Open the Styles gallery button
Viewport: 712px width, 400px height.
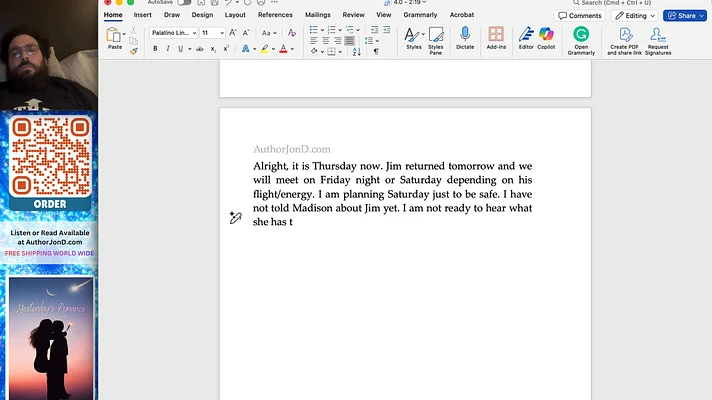pos(414,38)
